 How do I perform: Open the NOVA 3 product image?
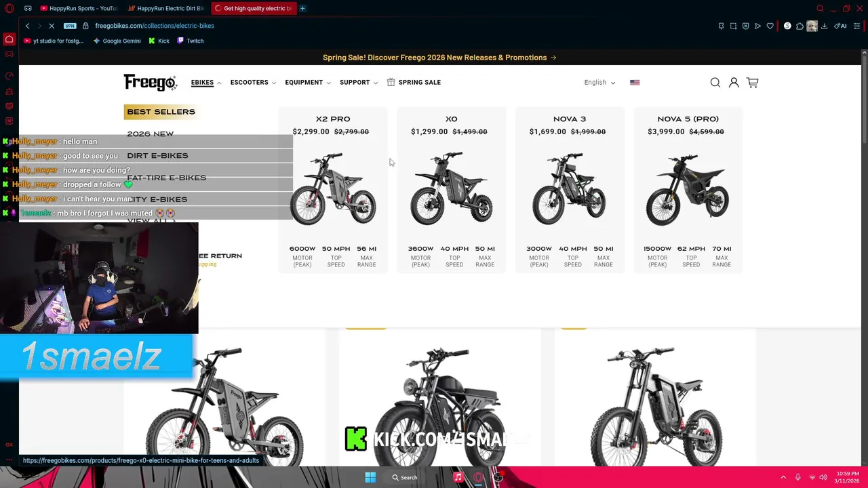(x=570, y=190)
